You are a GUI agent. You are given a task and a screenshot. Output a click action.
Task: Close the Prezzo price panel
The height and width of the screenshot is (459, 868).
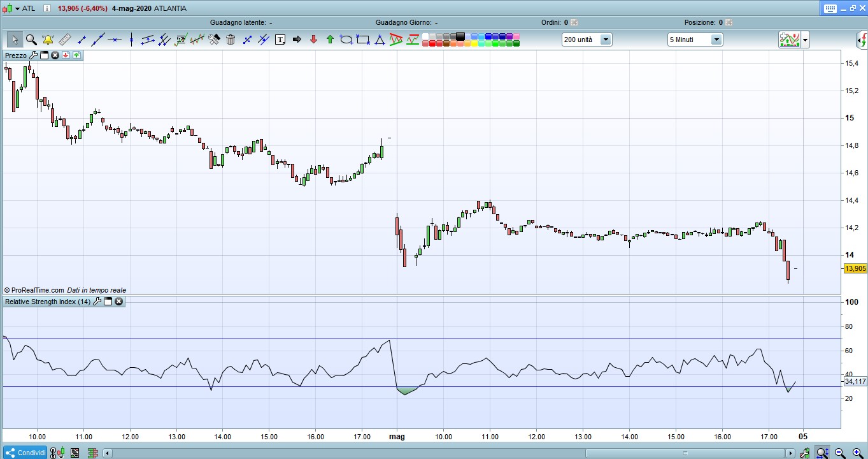coord(55,55)
